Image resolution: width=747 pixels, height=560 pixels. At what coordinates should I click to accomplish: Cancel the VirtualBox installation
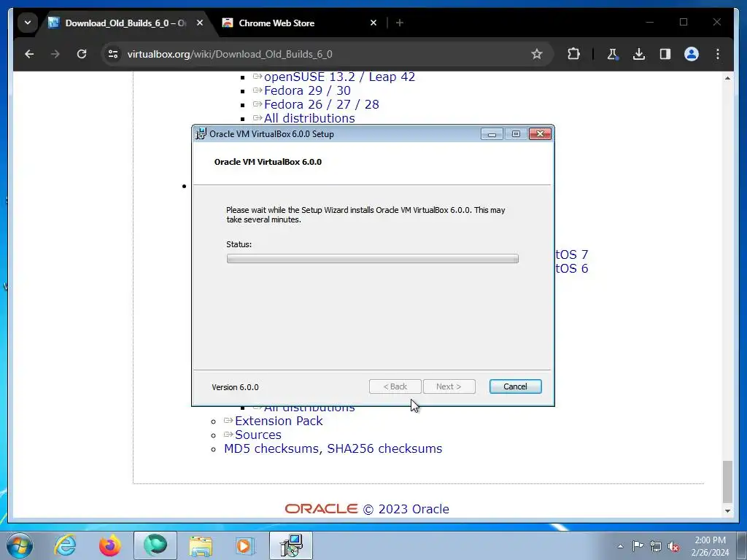515,386
